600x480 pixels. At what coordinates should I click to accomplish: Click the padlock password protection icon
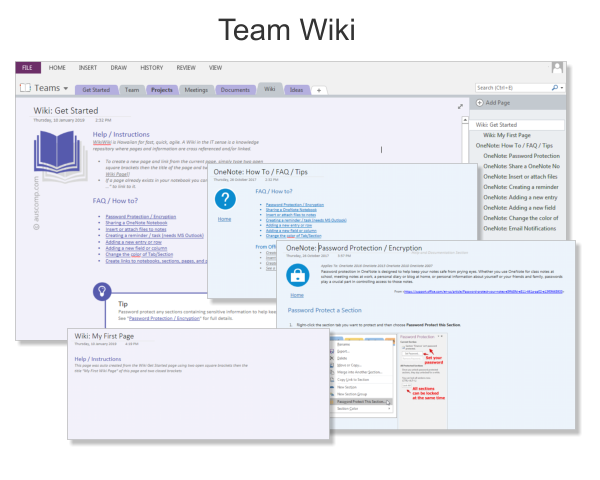pos(298,275)
